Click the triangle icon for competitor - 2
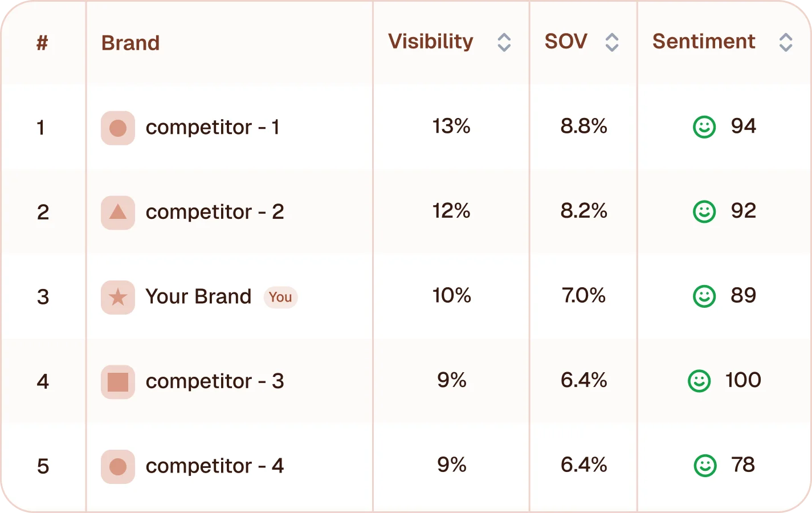 click(x=118, y=213)
